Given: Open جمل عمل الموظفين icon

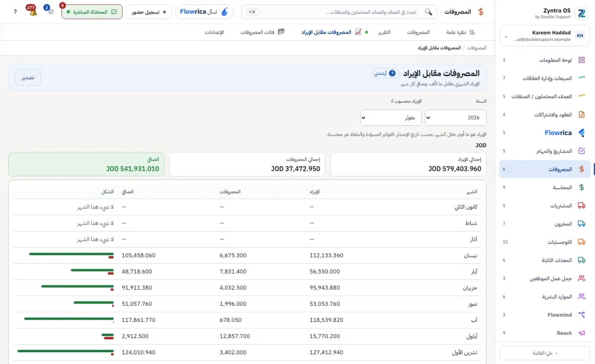Looking at the screenshot, I should (x=581, y=279).
